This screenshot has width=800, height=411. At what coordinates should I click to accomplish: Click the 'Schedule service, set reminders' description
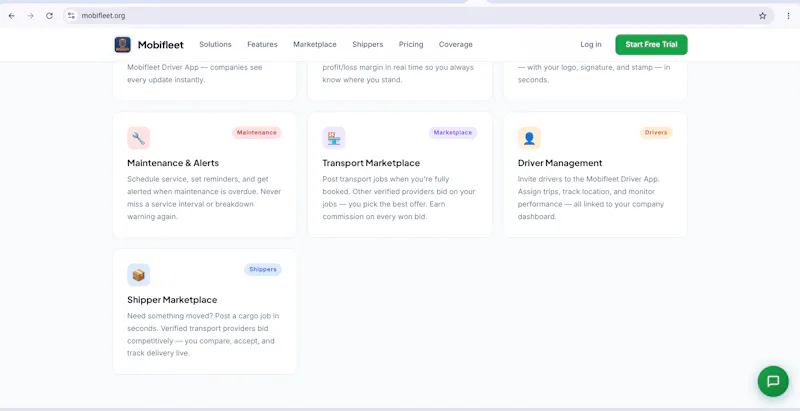point(204,198)
